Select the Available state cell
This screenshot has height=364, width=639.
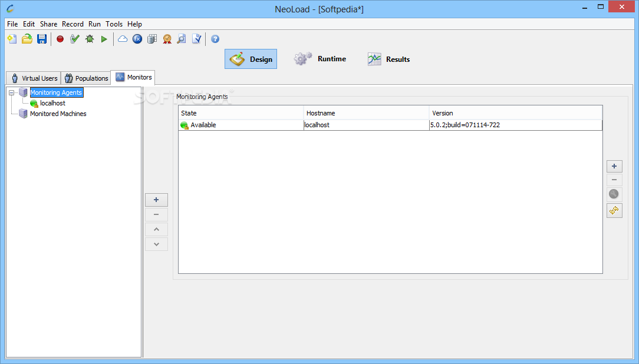click(x=241, y=125)
